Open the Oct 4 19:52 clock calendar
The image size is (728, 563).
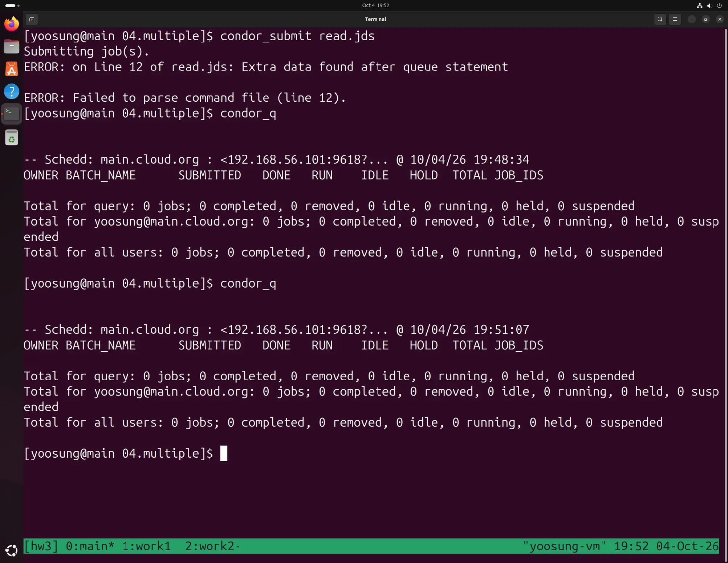tap(375, 5)
